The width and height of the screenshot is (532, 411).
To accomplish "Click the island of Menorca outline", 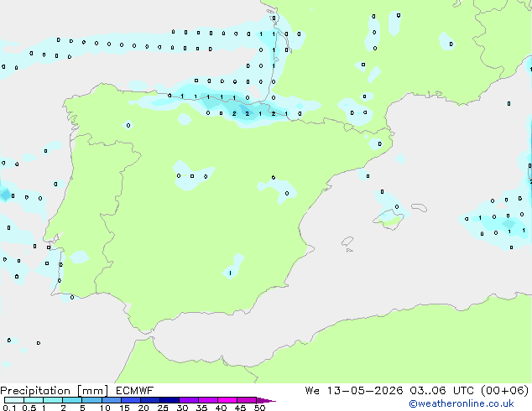I will [x=420, y=207].
